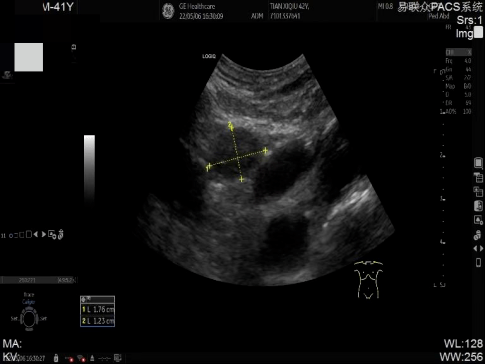Click the phone-shaped icon at sidebar bottom

point(478,262)
